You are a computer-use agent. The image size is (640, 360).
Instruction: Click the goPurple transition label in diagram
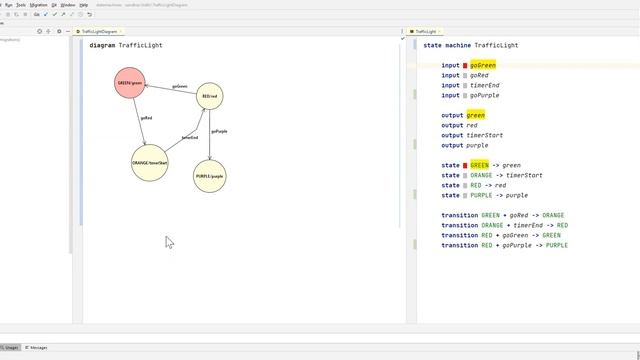(219, 131)
